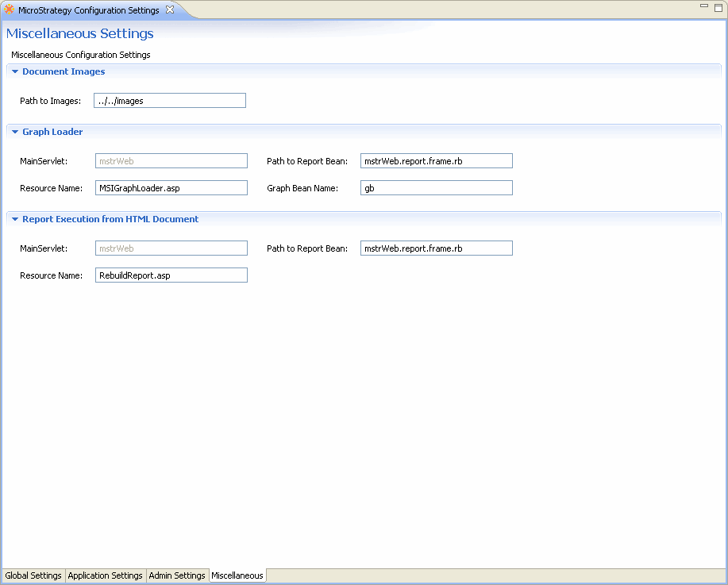The image size is (728, 585).
Task: Click the Graph Bean Name label
Action: [302, 188]
